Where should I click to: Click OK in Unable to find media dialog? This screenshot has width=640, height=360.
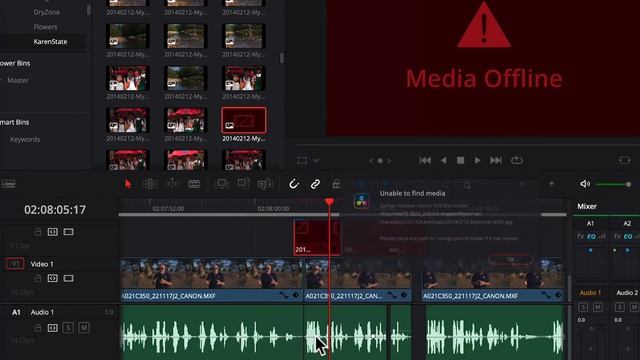coord(510,260)
